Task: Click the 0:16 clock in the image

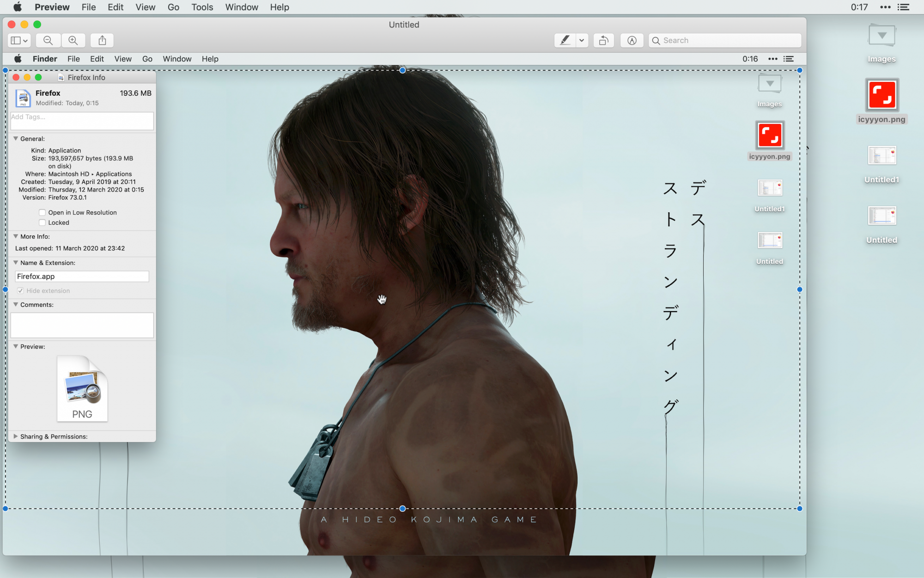Action: coord(750,59)
